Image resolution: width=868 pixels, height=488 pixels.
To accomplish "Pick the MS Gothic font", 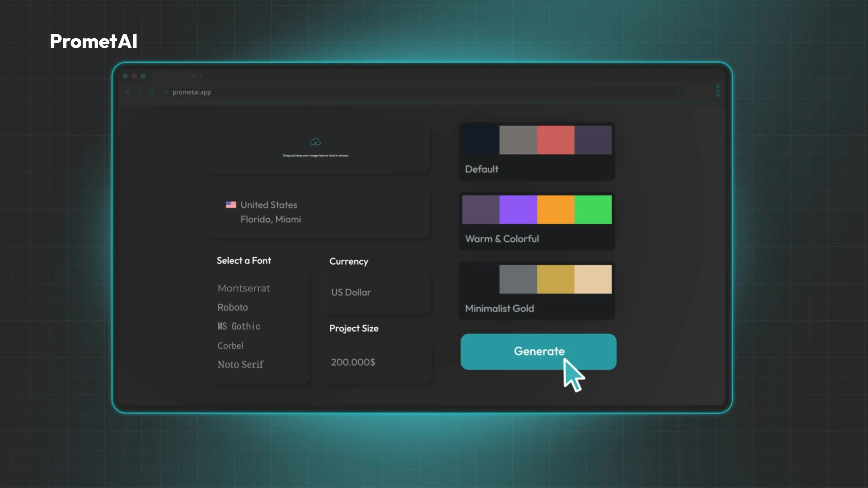I will [x=239, y=326].
